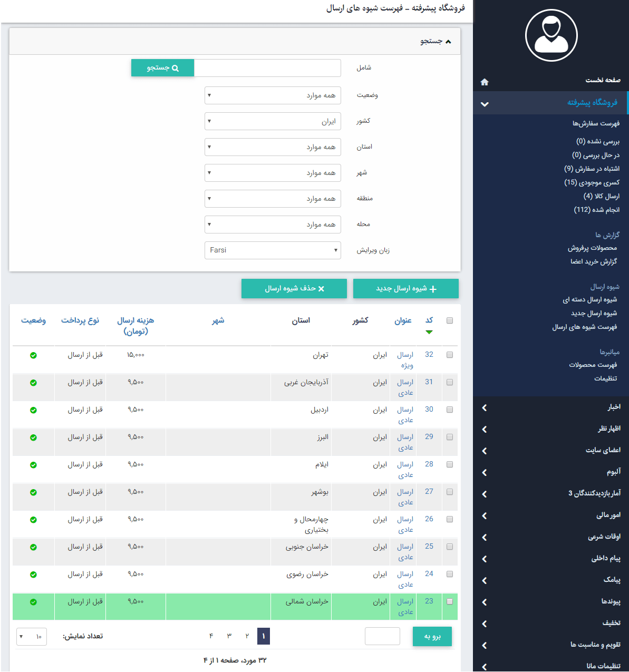629x672 pixels.
Task: Click the sort arrow under the کد column
Action: point(429,332)
